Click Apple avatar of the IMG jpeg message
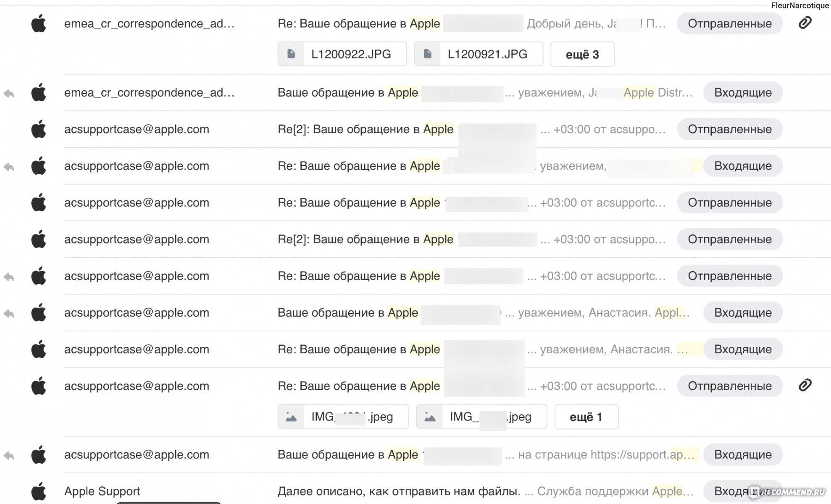This screenshot has width=831, height=504. [x=39, y=386]
